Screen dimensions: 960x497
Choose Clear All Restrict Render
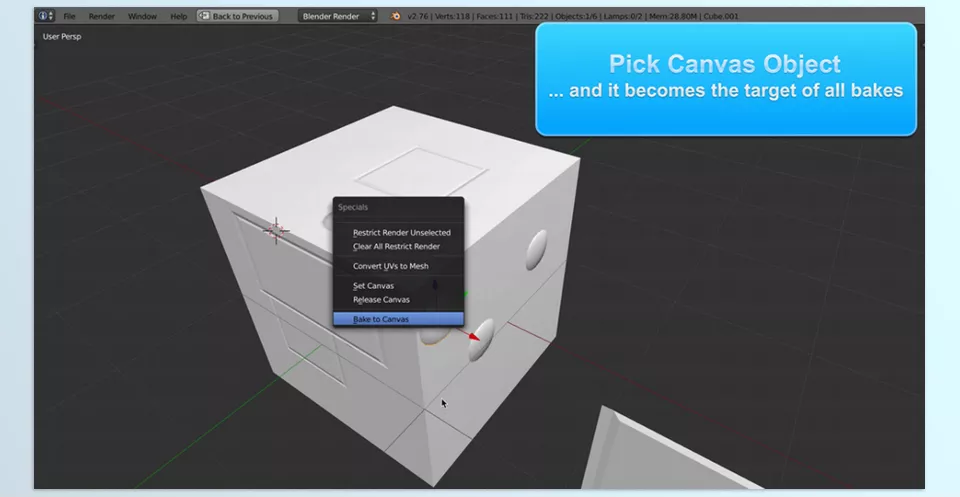click(398, 246)
